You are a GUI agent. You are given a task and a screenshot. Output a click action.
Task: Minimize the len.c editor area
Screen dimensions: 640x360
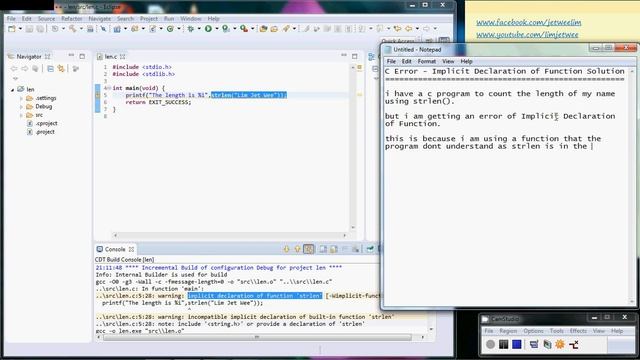344,55
